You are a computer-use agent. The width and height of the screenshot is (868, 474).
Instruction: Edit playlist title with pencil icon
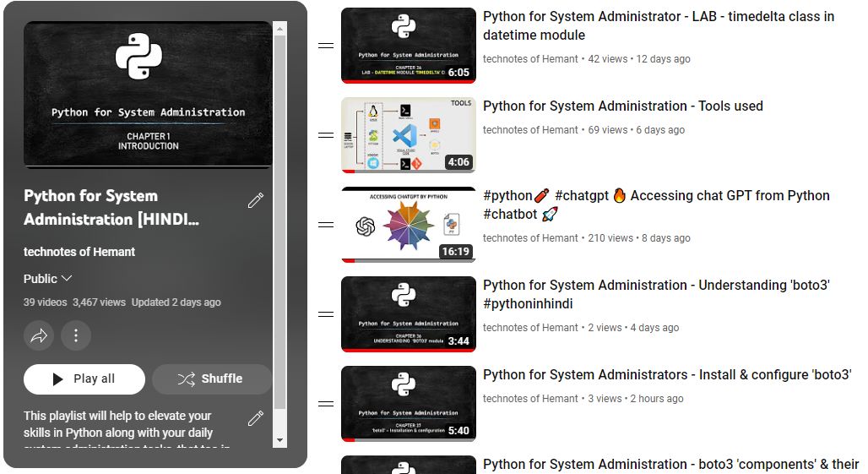click(256, 200)
